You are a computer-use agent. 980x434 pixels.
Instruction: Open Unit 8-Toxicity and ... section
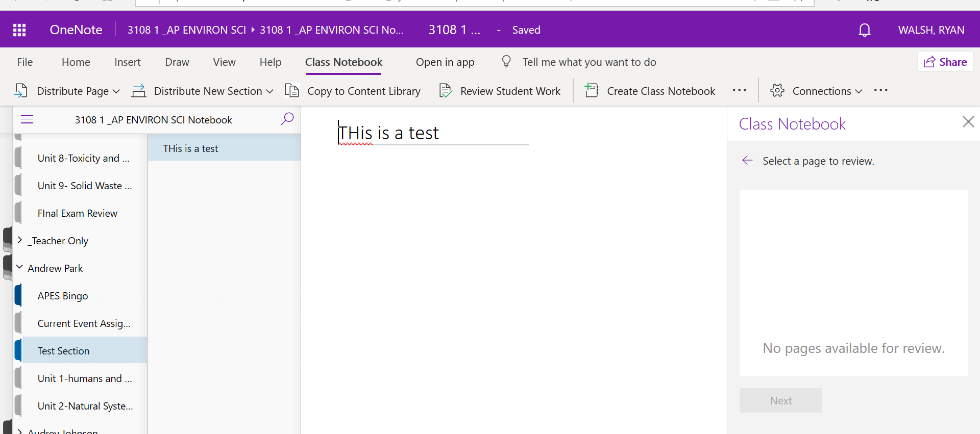click(x=85, y=158)
